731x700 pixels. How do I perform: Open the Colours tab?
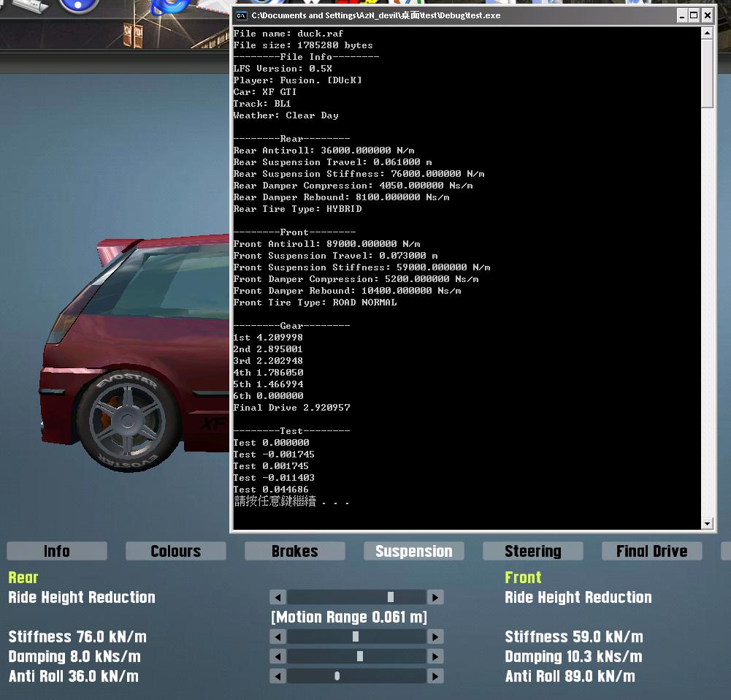point(176,551)
